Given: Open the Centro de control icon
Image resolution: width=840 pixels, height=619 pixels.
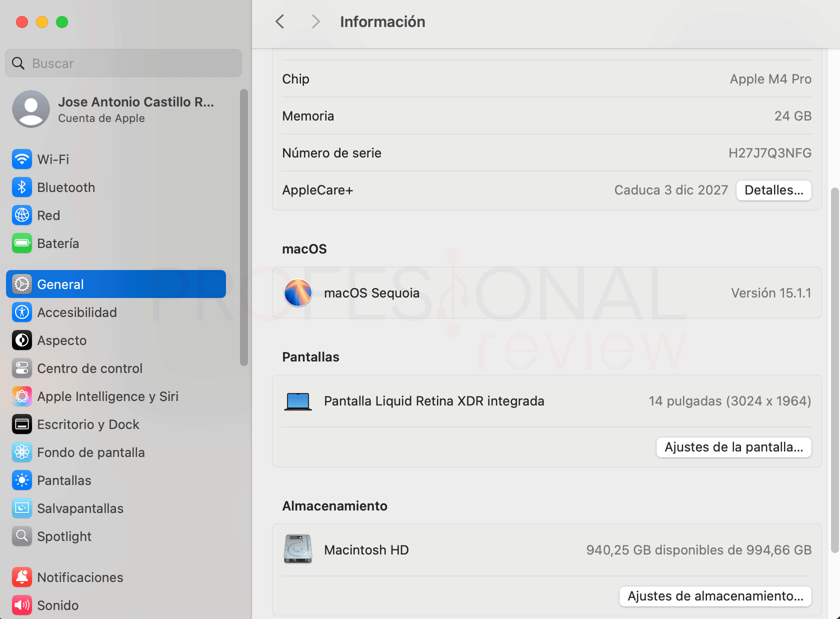Looking at the screenshot, I should coord(22,368).
